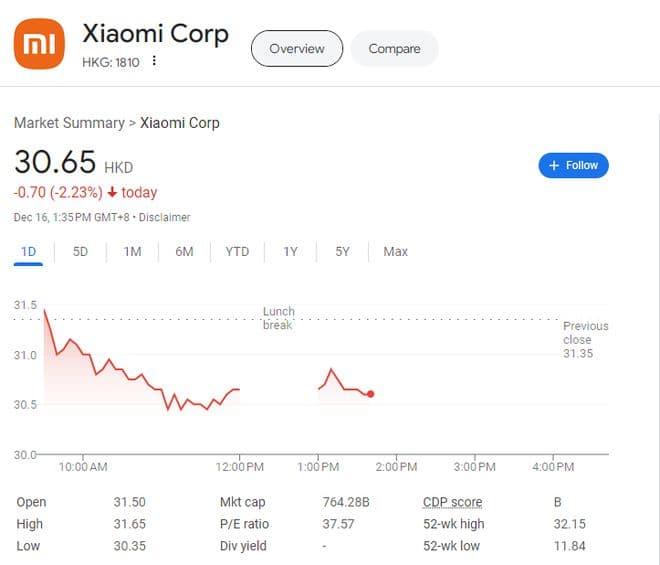Show the Max chart range
This screenshot has height=565, width=660.
[395, 252]
